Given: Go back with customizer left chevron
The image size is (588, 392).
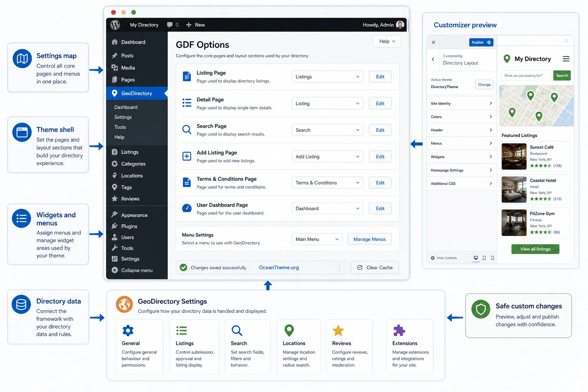Looking at the screenshot, I should point(433,59).
